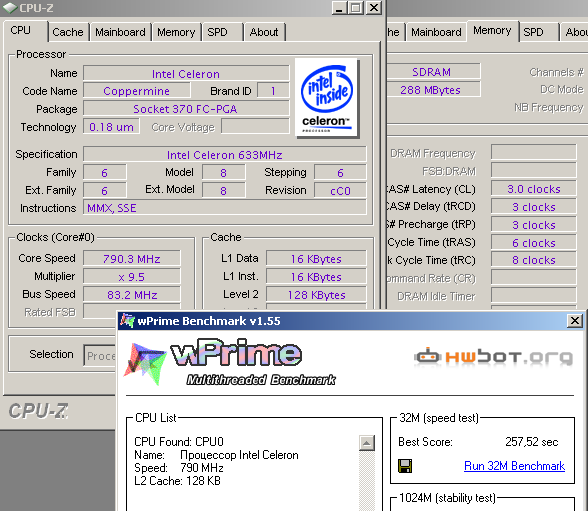Click the Intel Celeron 633MHz specification
Screen dimensions: 588x511
(x=225, y=154)
